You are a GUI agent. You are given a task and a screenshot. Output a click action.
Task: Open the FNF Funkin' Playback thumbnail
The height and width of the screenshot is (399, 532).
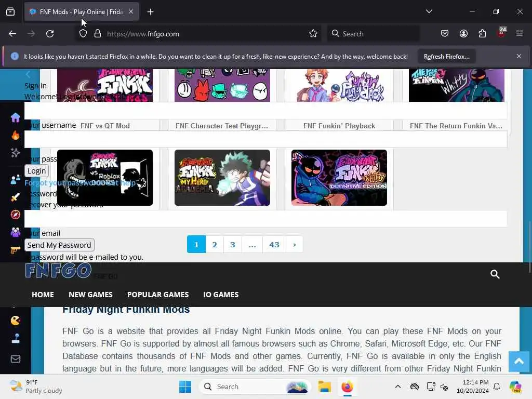click(x=339, y=85)
